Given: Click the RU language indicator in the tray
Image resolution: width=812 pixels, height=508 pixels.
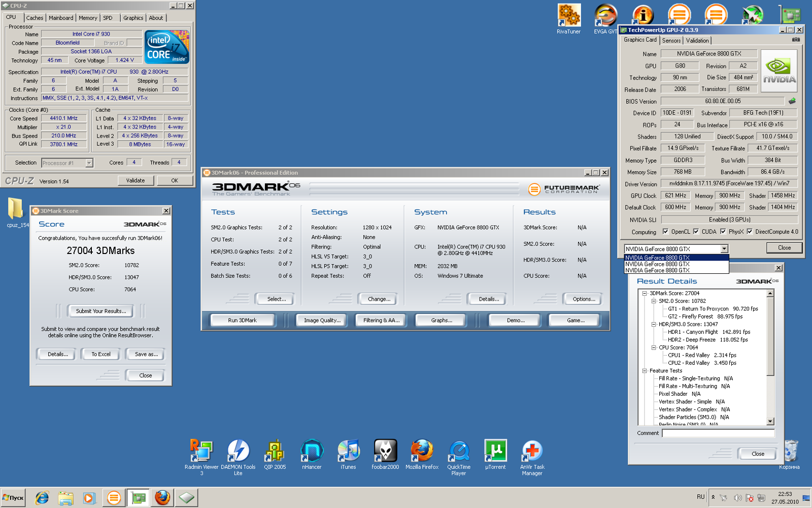Looking at the screenshot, I should click(x=700, y=497).
